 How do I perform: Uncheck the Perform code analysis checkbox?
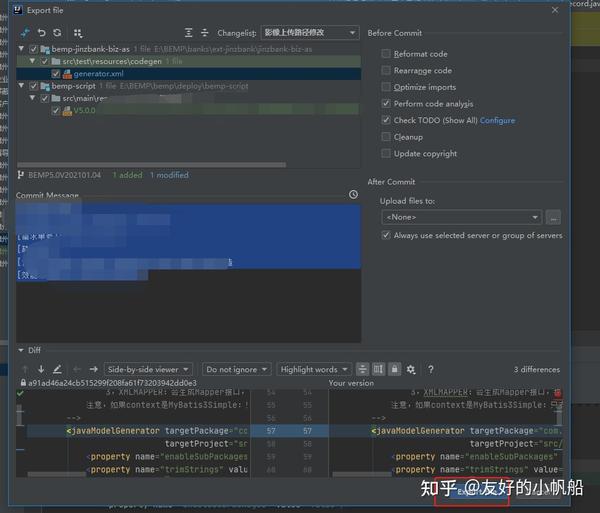pos(386,103)
